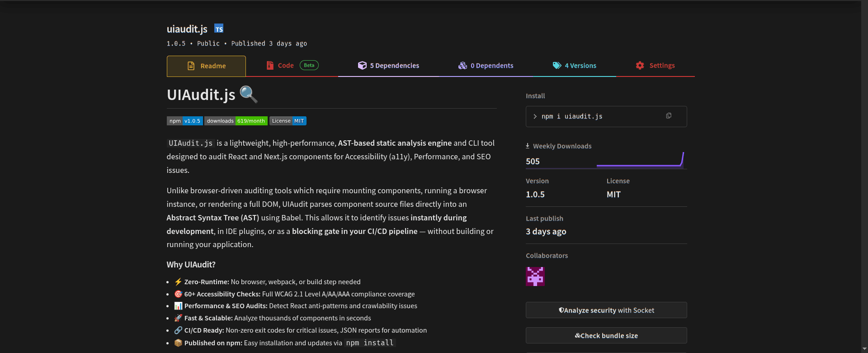
Task: Open the Readme tab
Action: 206,66
